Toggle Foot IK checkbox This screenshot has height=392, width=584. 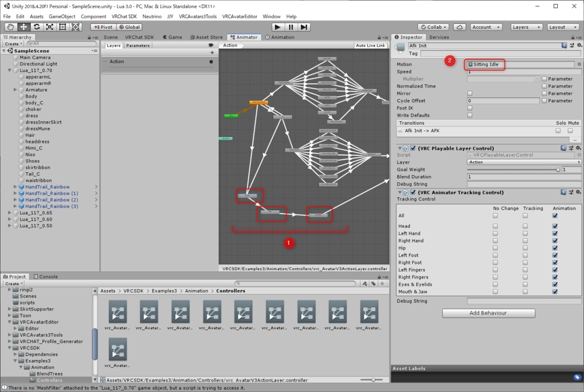[470, 108]
